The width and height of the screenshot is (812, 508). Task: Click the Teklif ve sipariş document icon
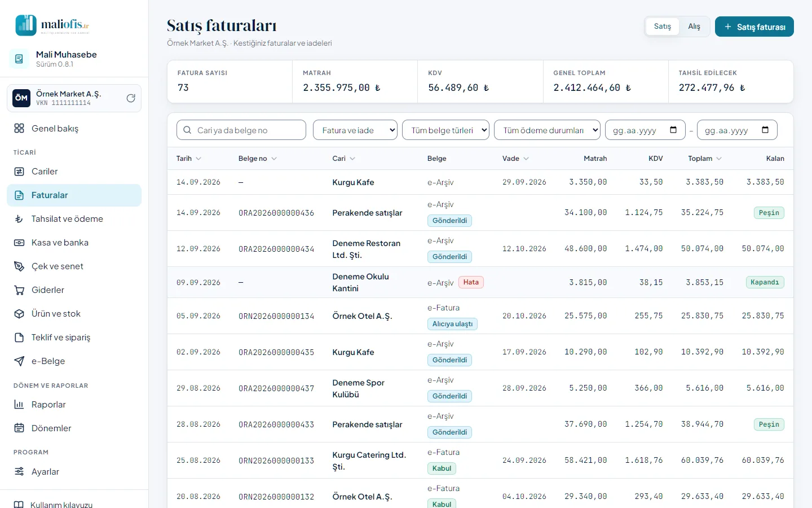click(19, 338)
